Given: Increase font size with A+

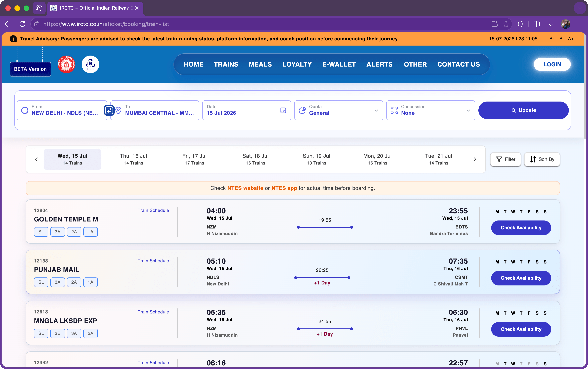Looking at the screenshot, I should [571, 39].
